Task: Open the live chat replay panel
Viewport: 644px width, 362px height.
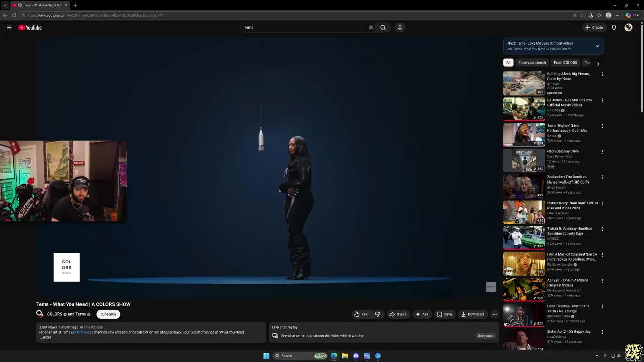Action: pos(485,336)
